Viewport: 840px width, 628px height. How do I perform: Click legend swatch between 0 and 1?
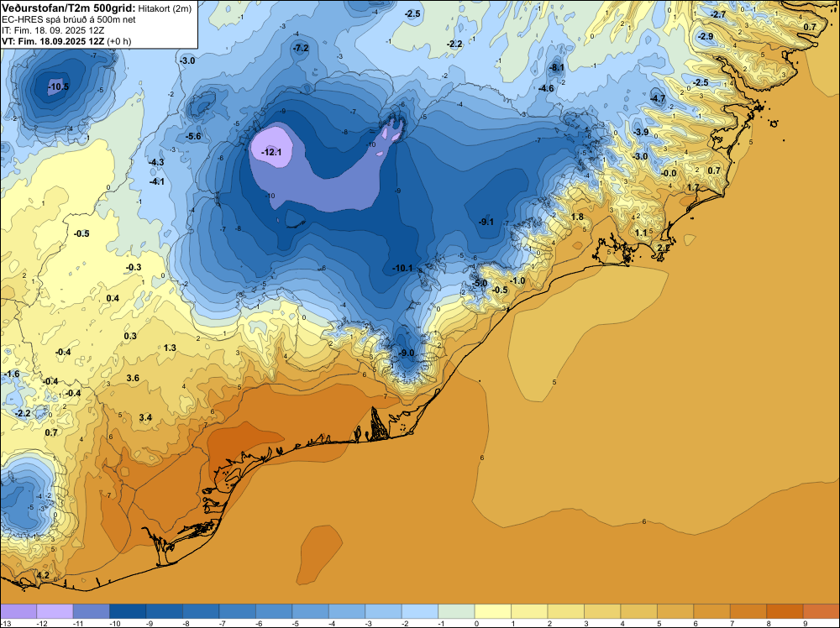point(493,611)
